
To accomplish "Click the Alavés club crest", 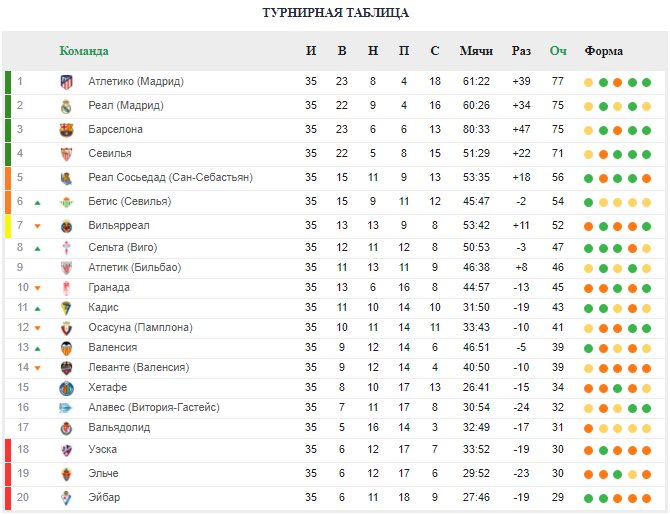I will point(65,408).
